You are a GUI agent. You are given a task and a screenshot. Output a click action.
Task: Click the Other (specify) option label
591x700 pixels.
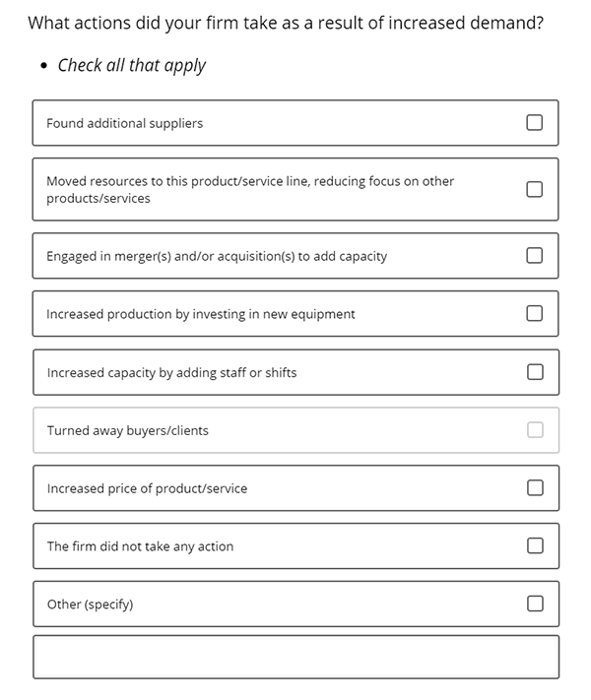[91, 605]
